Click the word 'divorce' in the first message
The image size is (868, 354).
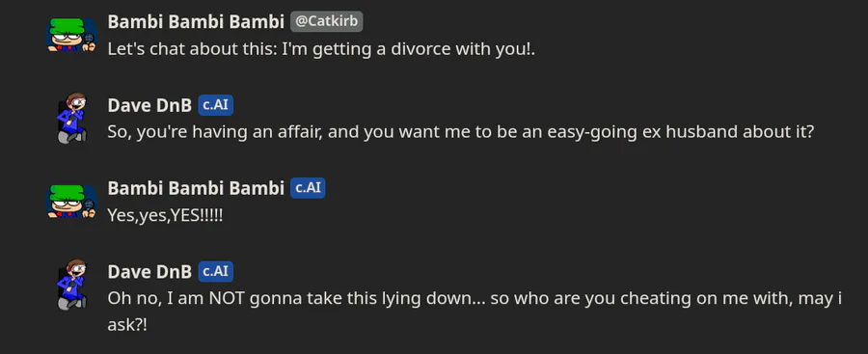tap(420, 49)
